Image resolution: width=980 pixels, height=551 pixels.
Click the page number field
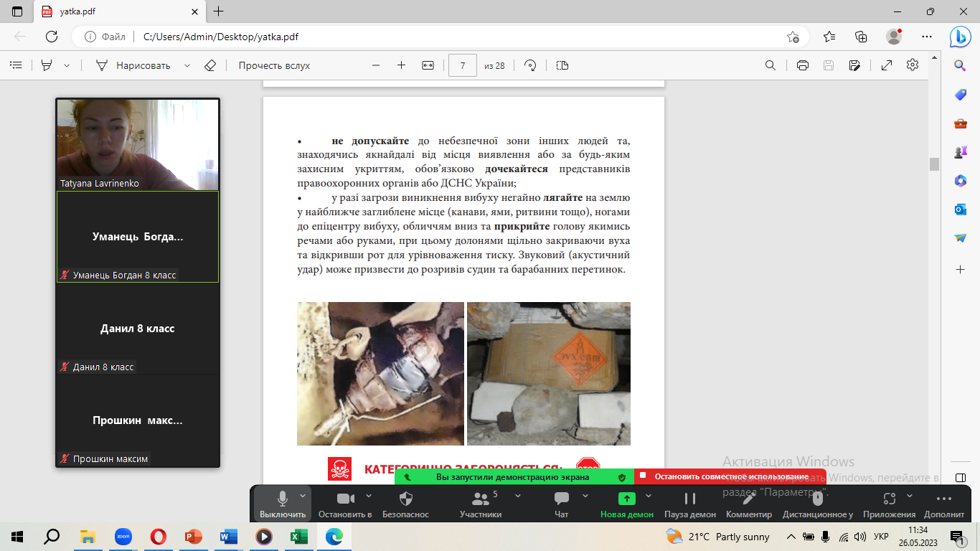tap(463, 65)
